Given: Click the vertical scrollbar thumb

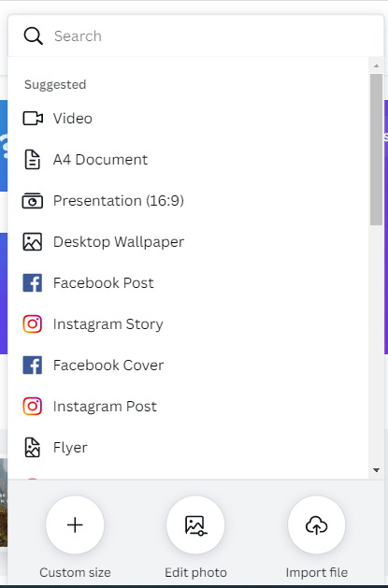Looking at the screenshot, I should pos(377,150).
